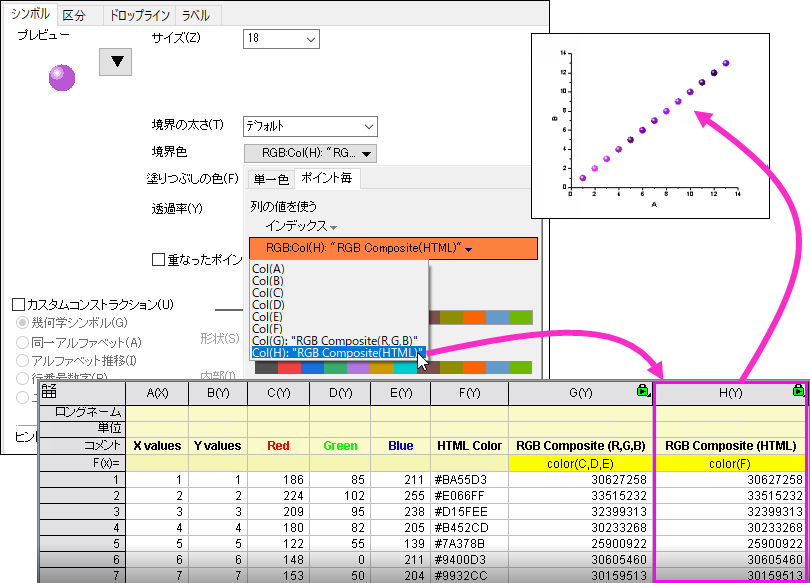Pick the blue swatch in the bottom palette row

pyautogui.click(x=312, y=368)
